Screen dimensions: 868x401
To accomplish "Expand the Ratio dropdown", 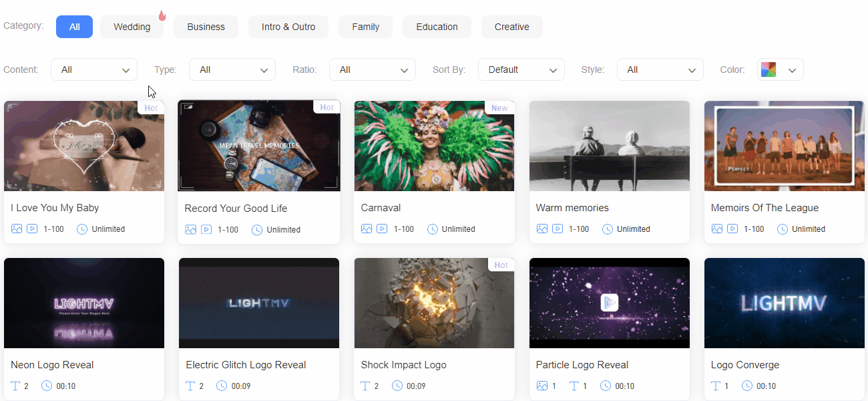I will [x=372, y=69].
